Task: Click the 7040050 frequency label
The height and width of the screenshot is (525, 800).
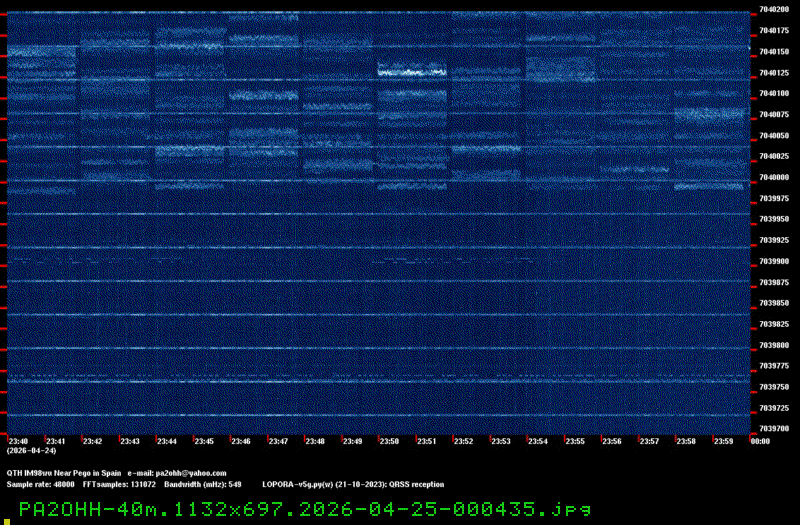Action: (x=774, y=136)
